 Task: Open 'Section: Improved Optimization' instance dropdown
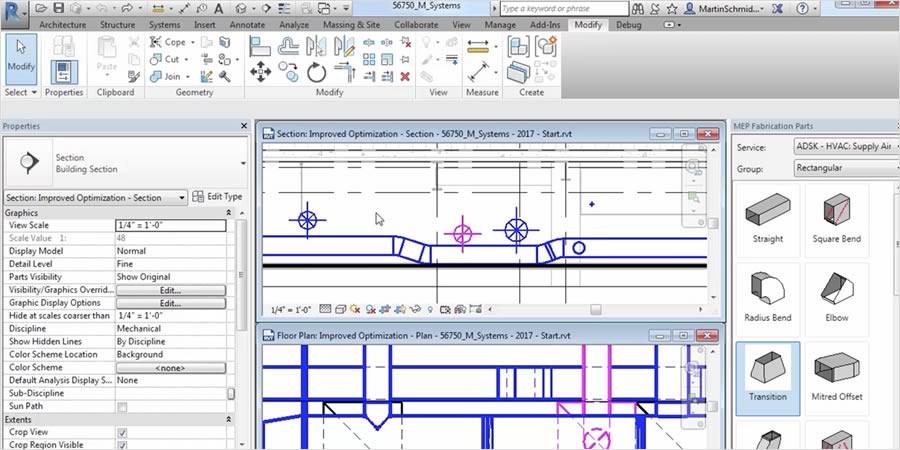[95, 197]
